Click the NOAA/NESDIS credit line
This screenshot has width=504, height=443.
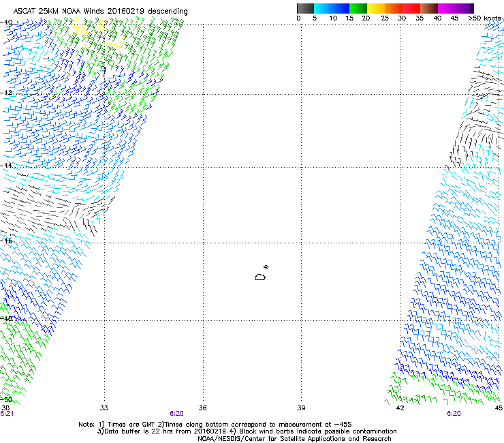pos(294,439)
